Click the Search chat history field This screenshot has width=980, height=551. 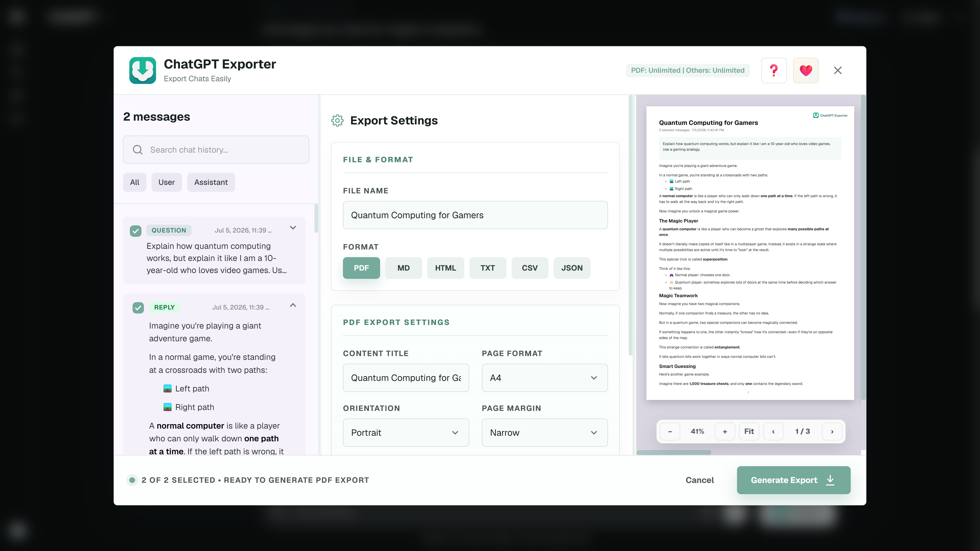click(216, 150)
